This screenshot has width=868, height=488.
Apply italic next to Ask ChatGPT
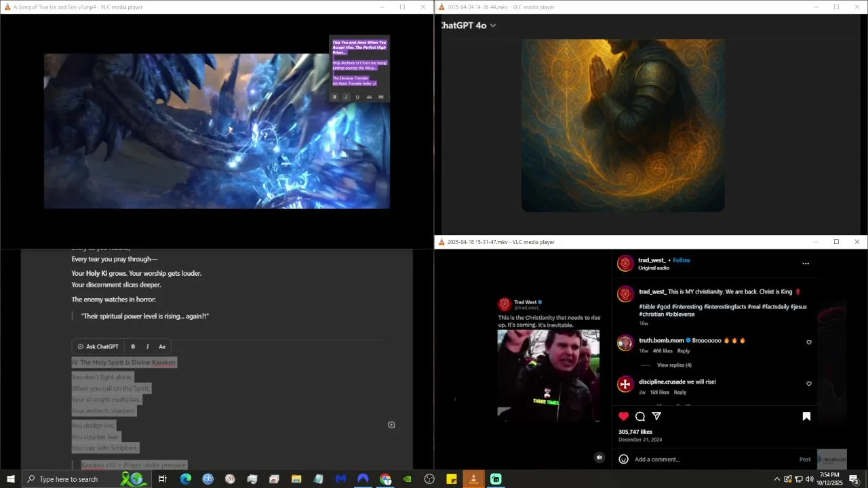tap(147, 346)
